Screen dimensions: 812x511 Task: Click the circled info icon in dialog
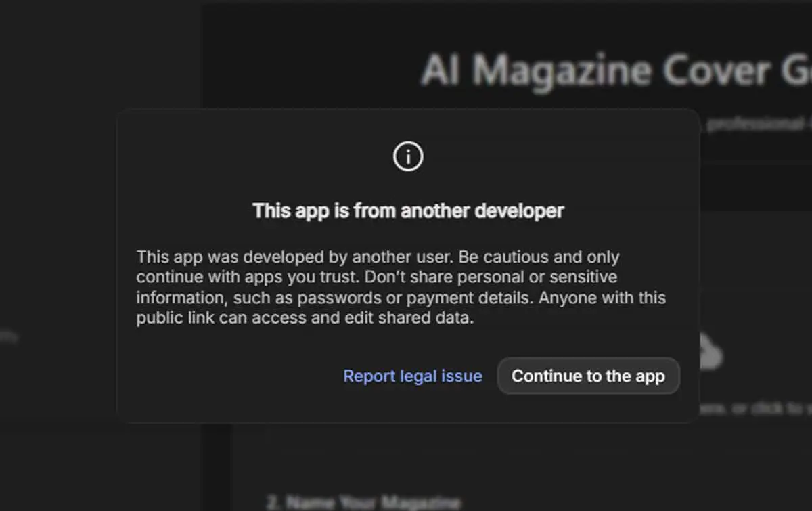[x=408, y=157]
